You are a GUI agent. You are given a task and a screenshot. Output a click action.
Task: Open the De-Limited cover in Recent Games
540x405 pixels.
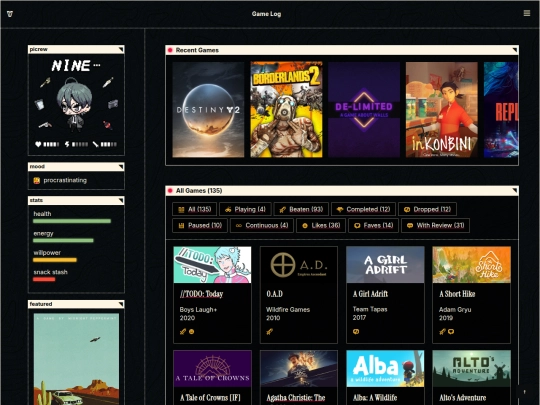pos(364,110)
